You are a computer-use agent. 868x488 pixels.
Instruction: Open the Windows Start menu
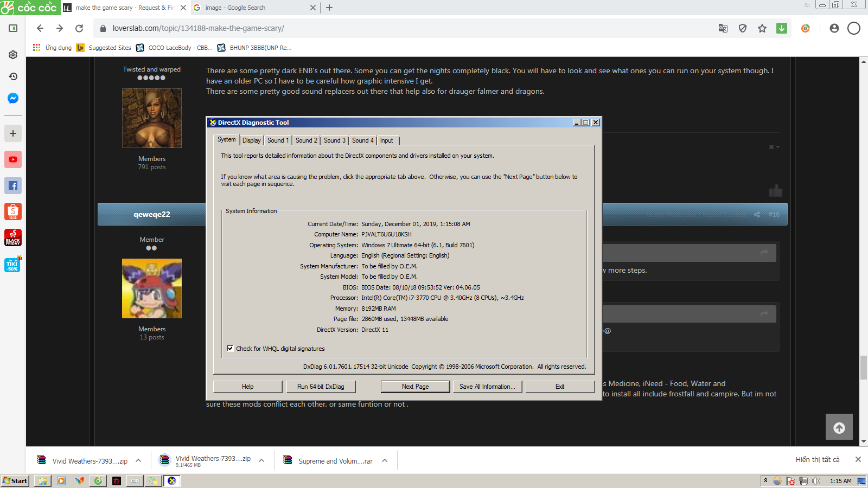click(x=15, y=481)
